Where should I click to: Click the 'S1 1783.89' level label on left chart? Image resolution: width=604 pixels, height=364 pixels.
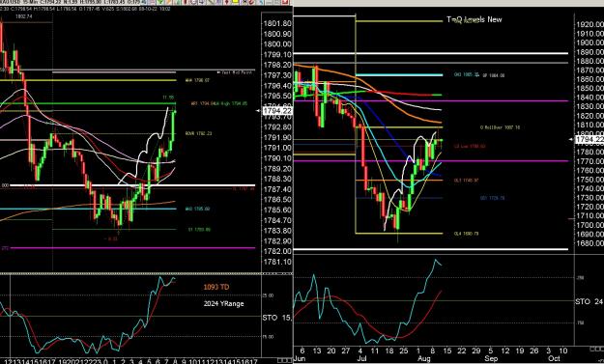[x=199, y=230]
